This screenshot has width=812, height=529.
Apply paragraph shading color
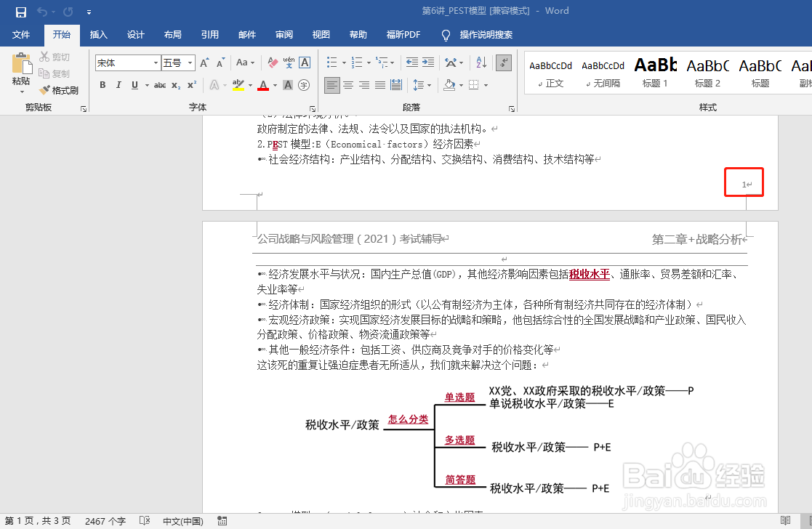(x=449, y=85)
